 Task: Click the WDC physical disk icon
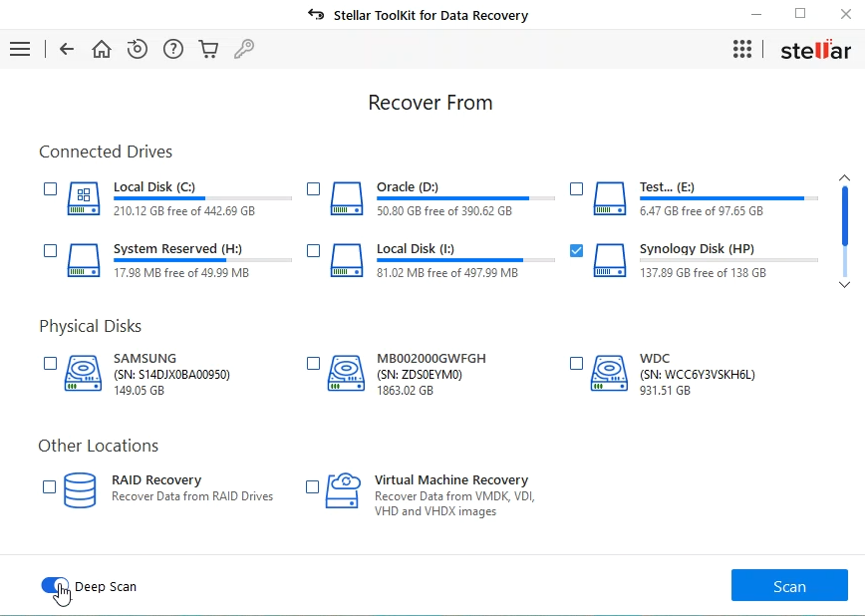point(610,374)
